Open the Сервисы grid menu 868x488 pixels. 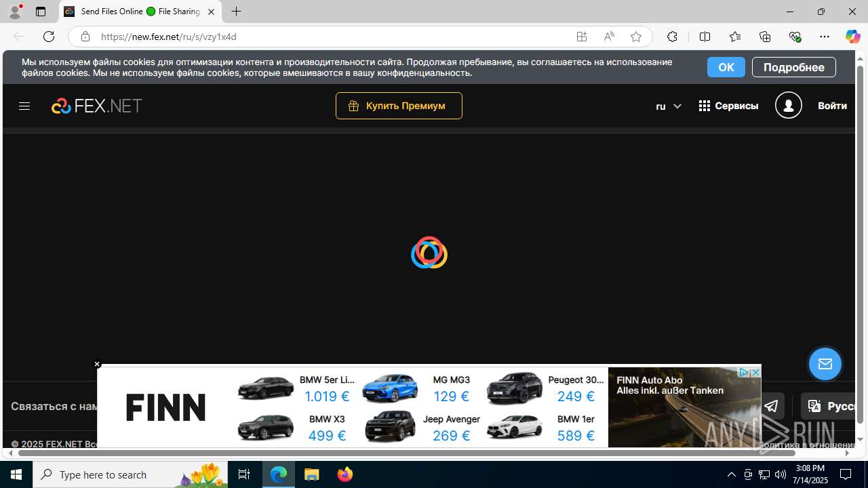[x=728, y=106]
